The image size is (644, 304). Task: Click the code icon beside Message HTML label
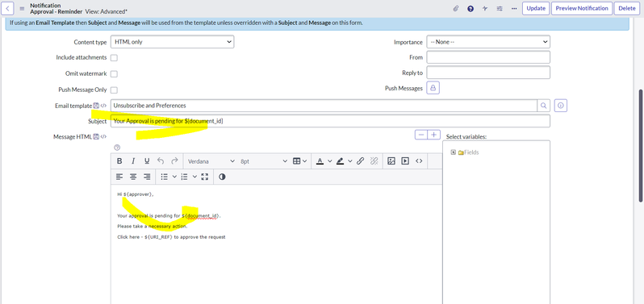(x=103, y=137)
